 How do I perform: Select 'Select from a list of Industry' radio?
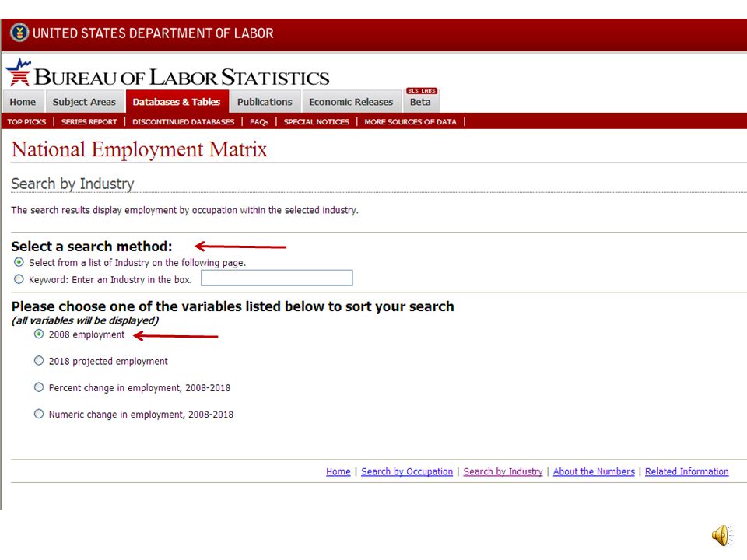19,262
